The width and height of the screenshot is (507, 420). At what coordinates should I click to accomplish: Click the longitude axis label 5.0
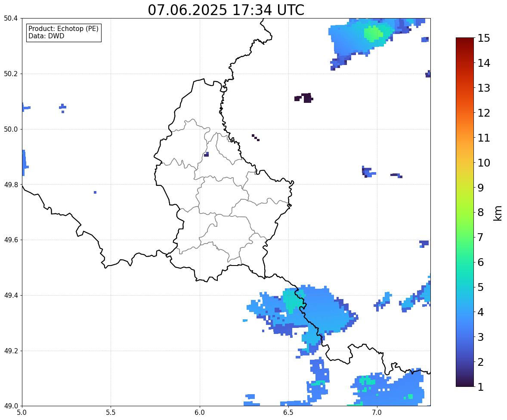pyautogui.click(x=22, y=413)
